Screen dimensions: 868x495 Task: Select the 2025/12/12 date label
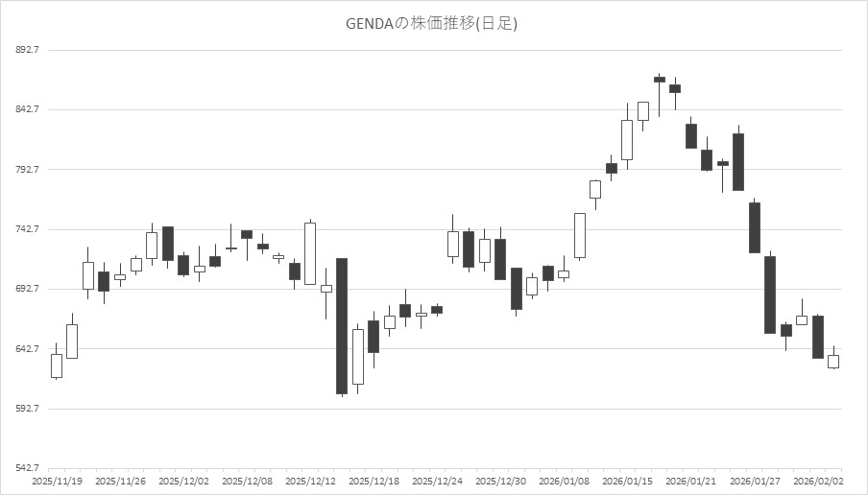click(x=310, y=480)
